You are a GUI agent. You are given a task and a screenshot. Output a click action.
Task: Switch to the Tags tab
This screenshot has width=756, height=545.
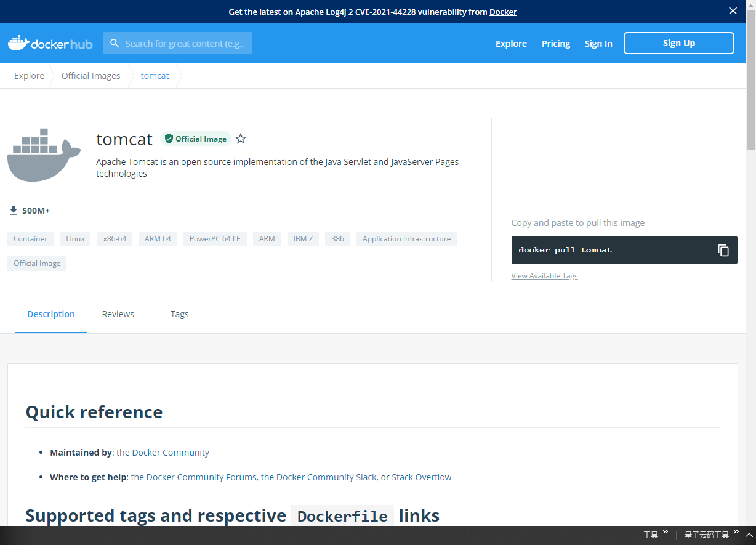[x=179, y=314]
